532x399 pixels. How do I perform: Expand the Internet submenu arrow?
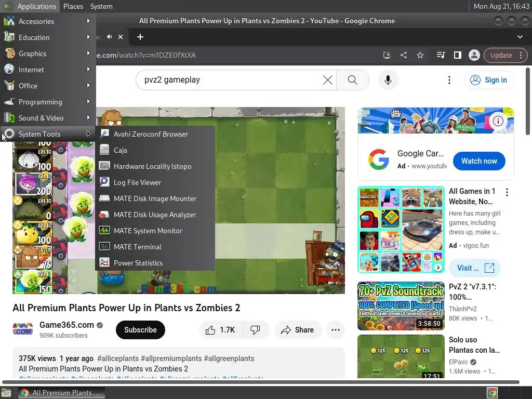pos(88,69)
